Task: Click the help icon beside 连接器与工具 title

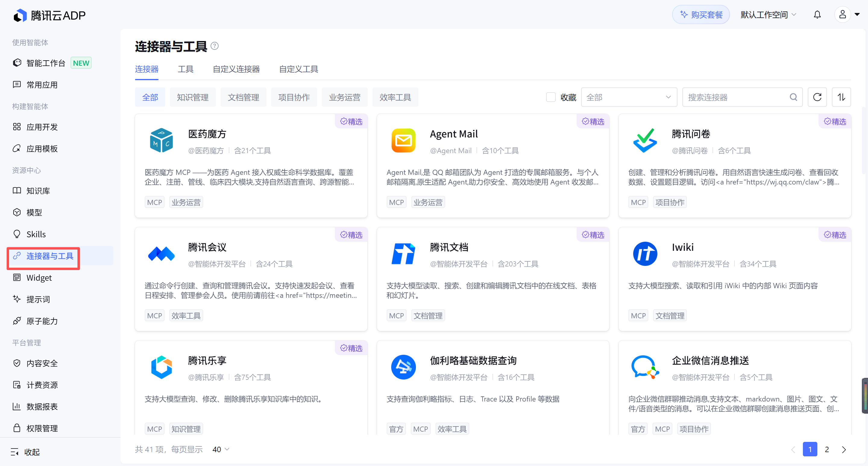Action: tap(215, 46)
